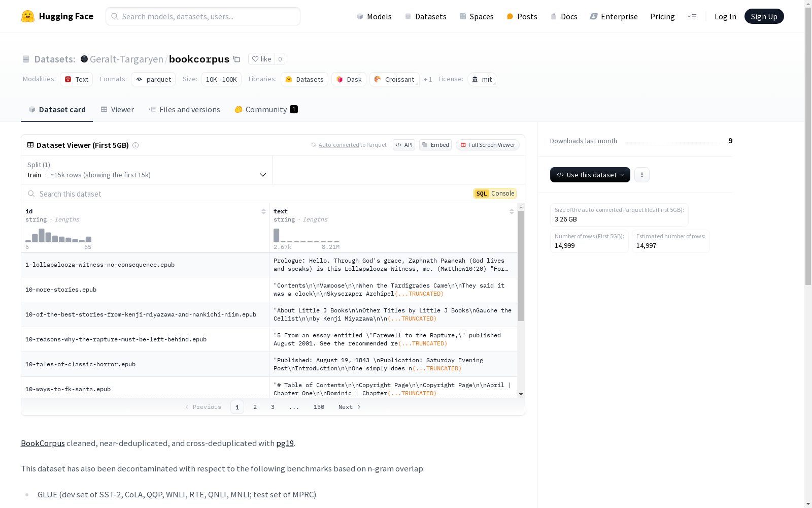Expand the Split train dropdown
Image resolution: width=812 pixels, height=508 pixels.
pos(147,170)
